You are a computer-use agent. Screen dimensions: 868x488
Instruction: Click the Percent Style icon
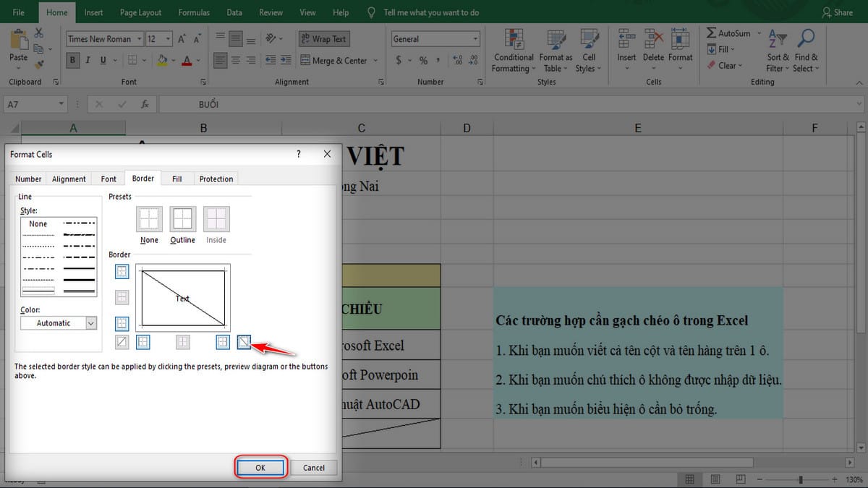tap(423, 61)
